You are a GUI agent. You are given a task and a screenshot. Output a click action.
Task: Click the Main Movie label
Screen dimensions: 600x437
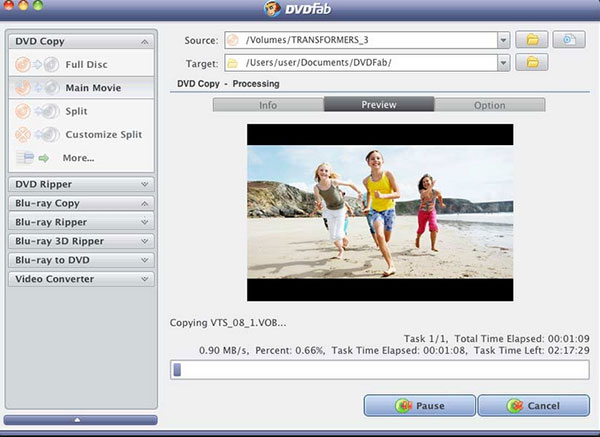coord(93,88)
